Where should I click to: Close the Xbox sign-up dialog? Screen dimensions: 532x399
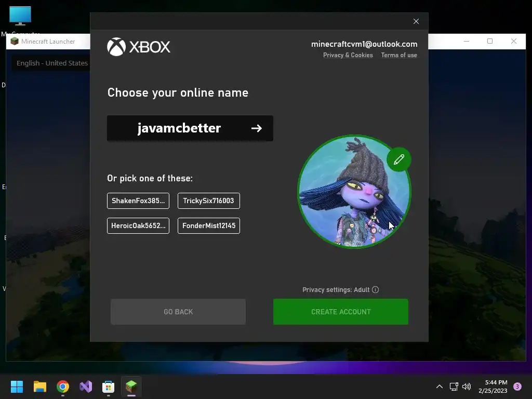416,21
